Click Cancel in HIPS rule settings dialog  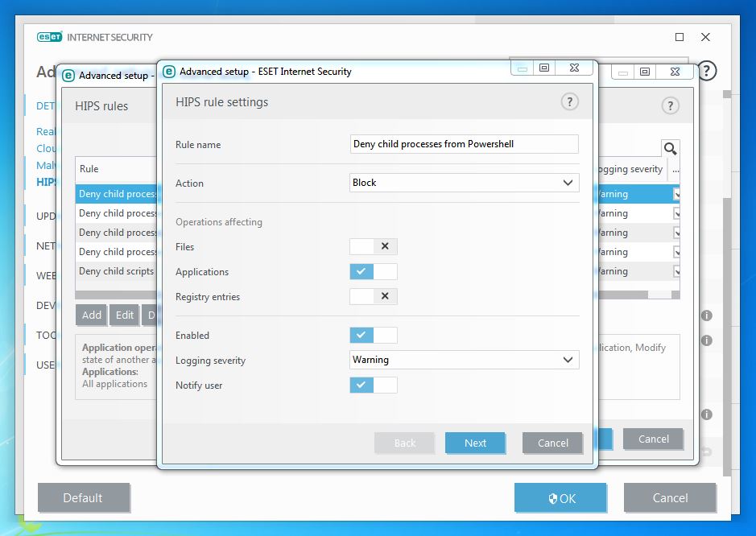pyautogui.click(x=552, y=443)
